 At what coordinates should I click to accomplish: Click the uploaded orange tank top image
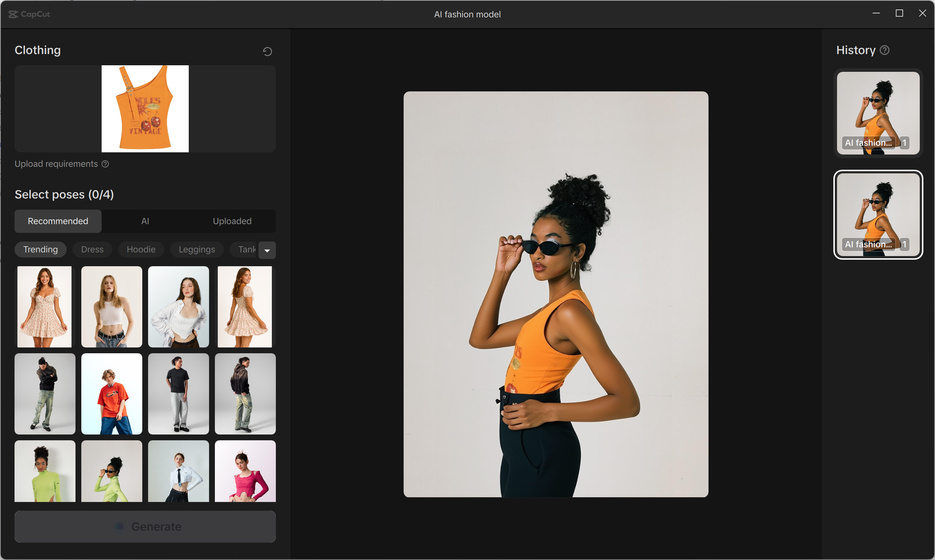point(145,109)
